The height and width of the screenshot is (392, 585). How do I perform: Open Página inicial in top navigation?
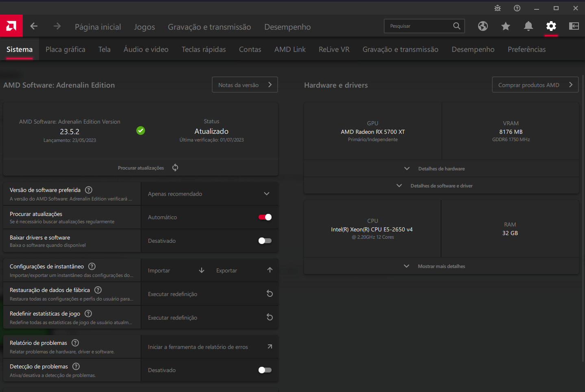(x=98, y=27)
